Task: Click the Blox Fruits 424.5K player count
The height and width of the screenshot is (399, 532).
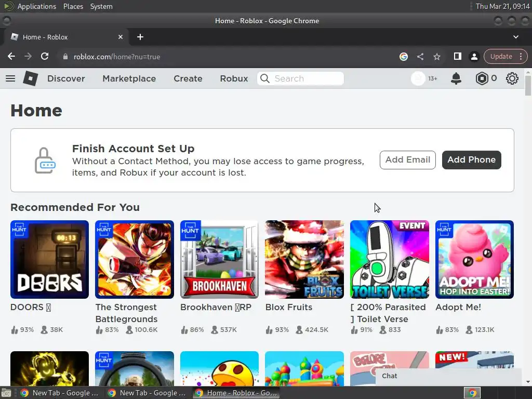Action: coord(312,330)
